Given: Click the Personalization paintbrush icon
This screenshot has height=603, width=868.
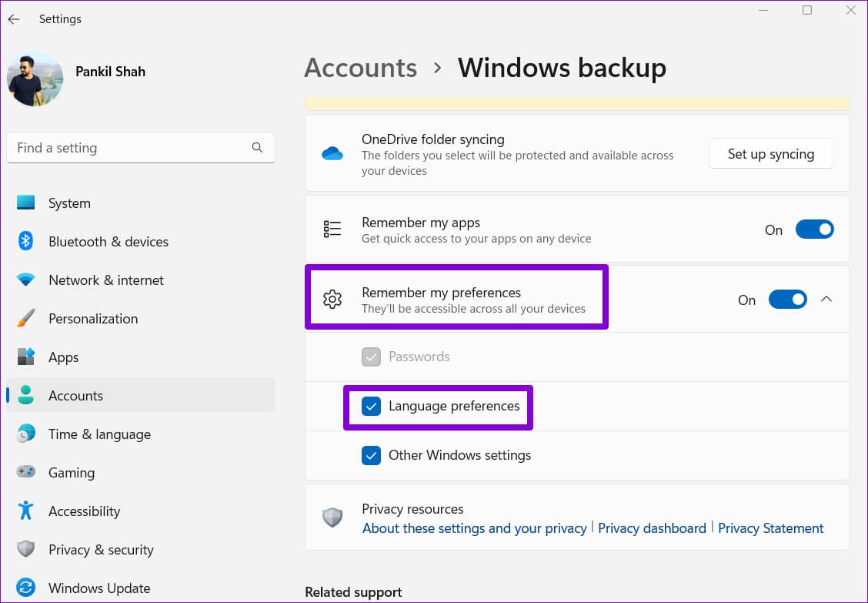Looking at the screenshot, I should (25, 318).
